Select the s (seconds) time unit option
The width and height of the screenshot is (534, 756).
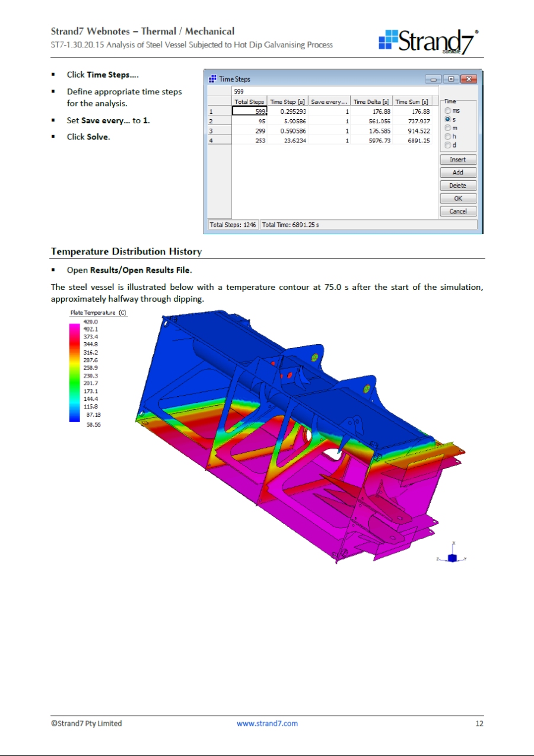(x=447, y=119)
